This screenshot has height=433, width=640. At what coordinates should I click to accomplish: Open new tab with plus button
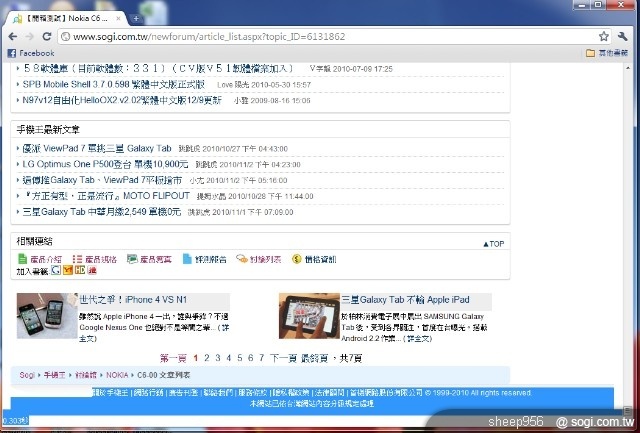(136, 18)
